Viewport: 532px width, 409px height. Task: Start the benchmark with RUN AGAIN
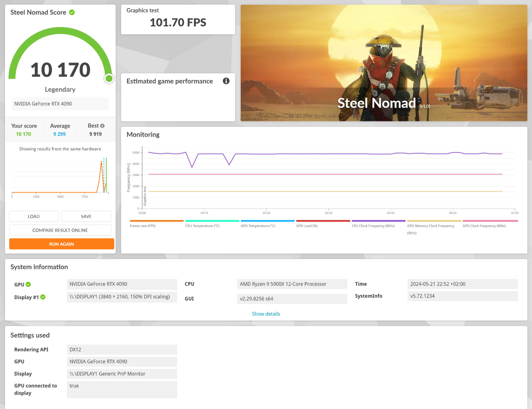pos(62,244)
